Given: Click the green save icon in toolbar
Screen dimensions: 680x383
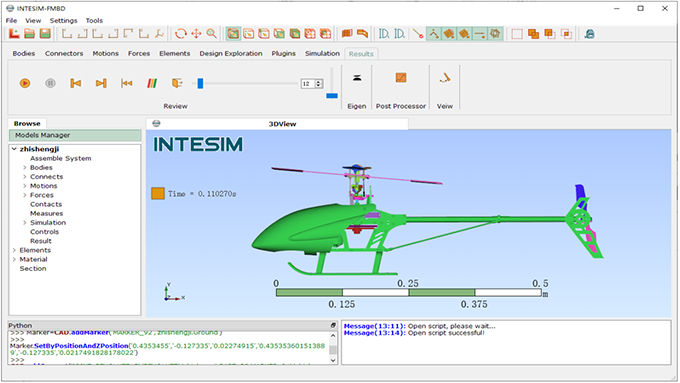Looking at the screenshot, I should (x=45, y=33).
